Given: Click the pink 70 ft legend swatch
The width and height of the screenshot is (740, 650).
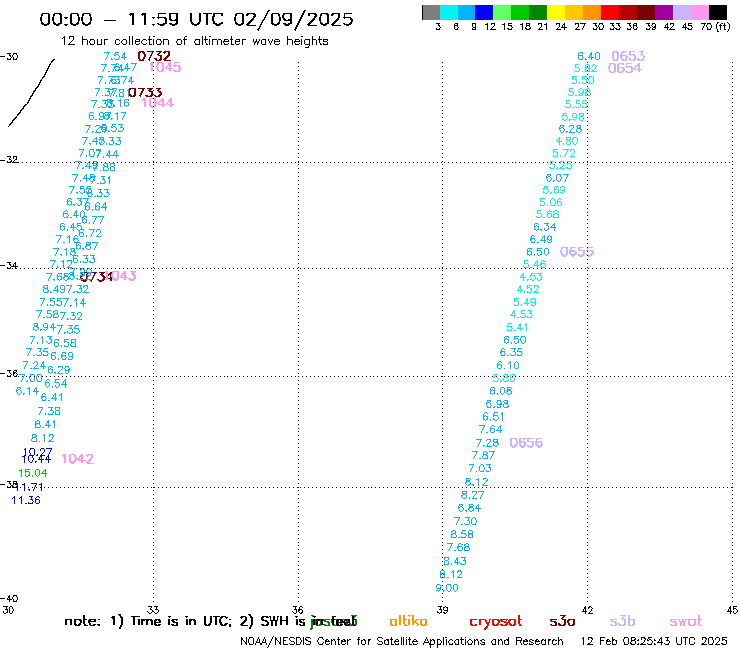Looking at the screenshot, I should click(x=699, y=12).
